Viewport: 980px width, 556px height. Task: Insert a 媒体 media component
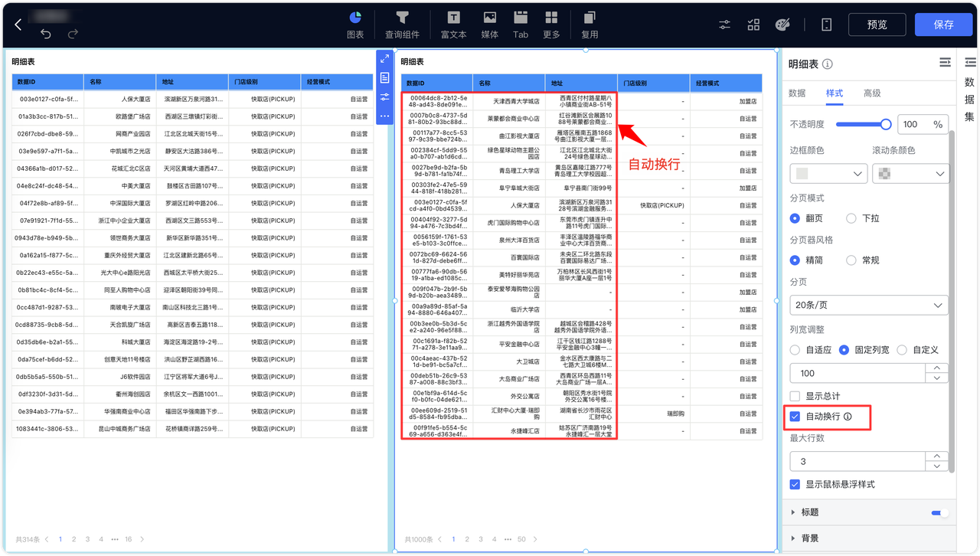coord(490,25)
